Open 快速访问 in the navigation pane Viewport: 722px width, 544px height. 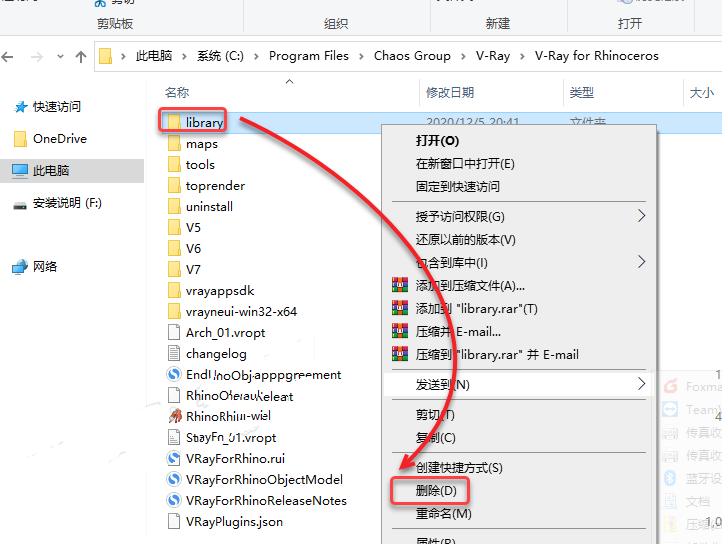pos(48,107)
